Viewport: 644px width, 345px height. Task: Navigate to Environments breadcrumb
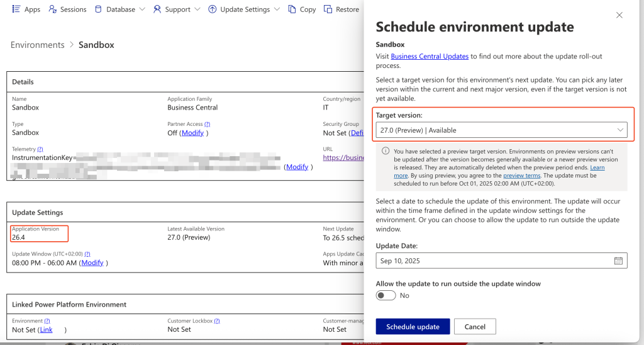[x=38, y=45]
